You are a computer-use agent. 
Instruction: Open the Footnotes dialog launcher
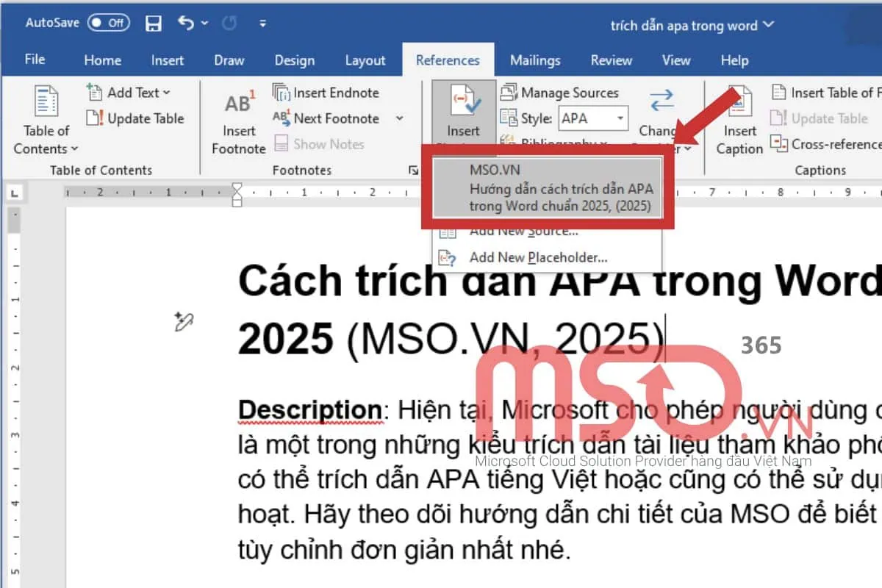(413, 171)
